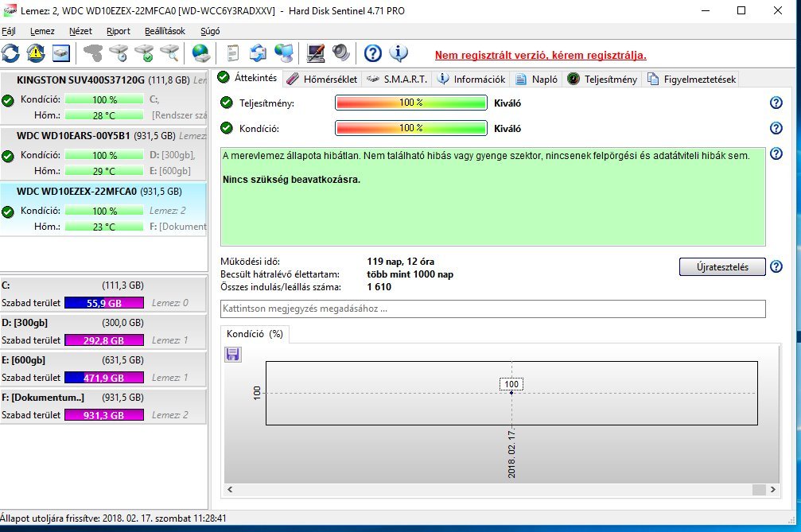
Task: Click the disk with green checkmark icon
Action: tap(144, 53)
